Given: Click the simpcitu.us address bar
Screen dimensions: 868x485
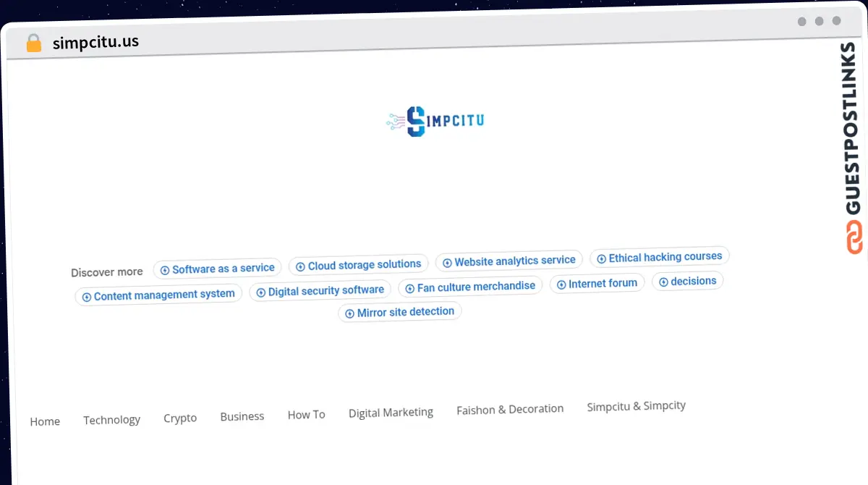Looking at the screenshot, I should pos(94,41).
